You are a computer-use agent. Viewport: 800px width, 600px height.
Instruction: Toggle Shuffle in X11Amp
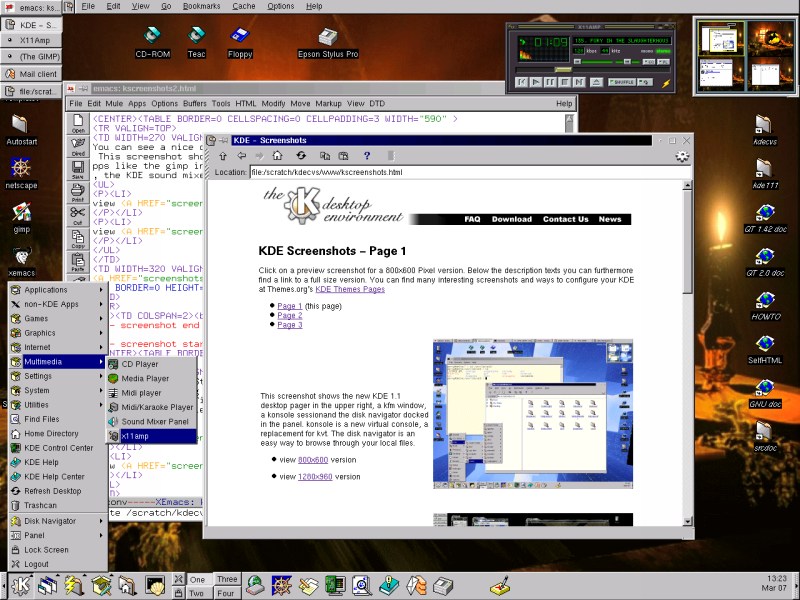(x=621, y=82)
